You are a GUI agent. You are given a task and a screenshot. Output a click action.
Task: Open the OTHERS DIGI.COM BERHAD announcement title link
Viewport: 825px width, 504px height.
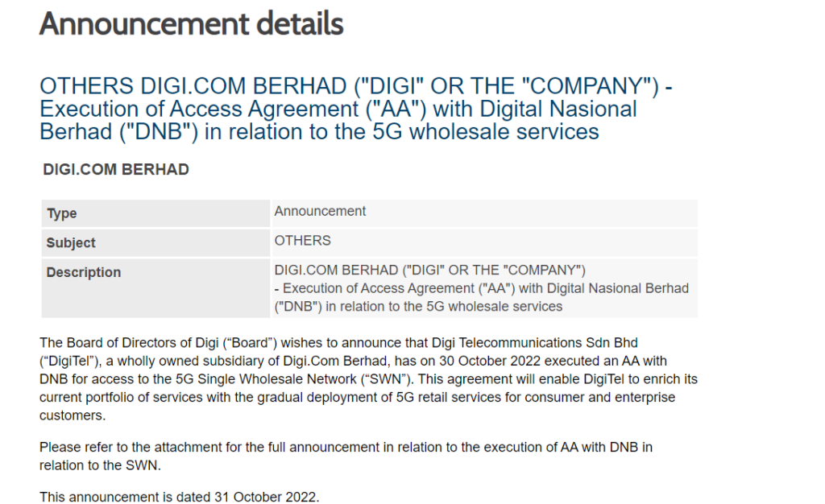coord(355,109)
